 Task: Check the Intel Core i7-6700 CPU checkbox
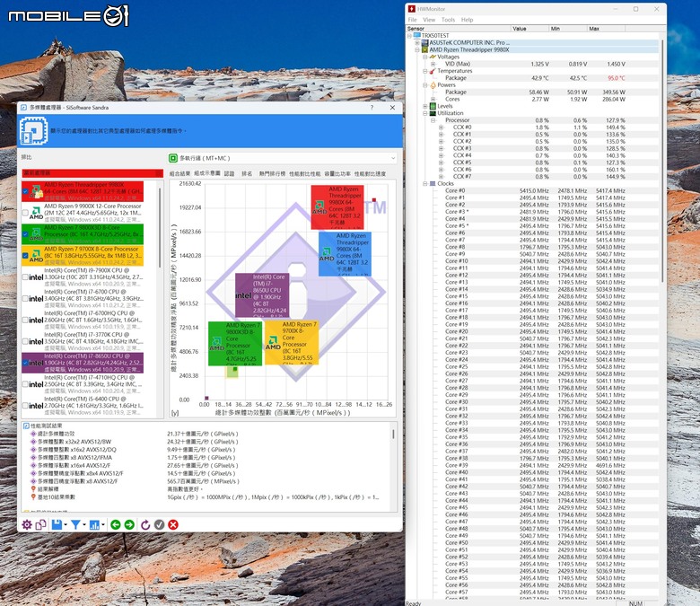25,298
